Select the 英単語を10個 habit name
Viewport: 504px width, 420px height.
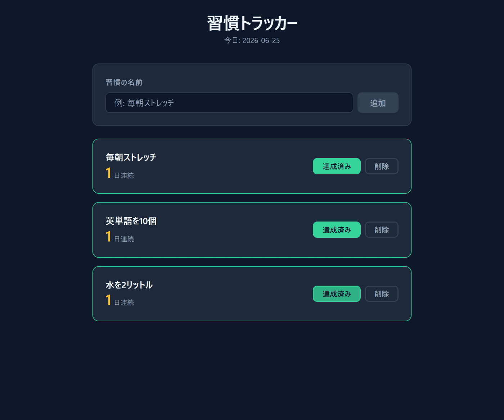(131, 221)
